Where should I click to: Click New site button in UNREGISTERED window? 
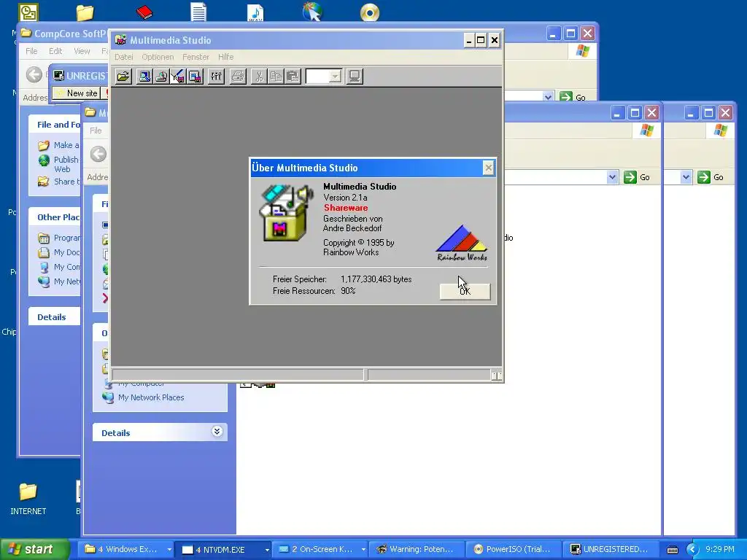pos(77,93)
